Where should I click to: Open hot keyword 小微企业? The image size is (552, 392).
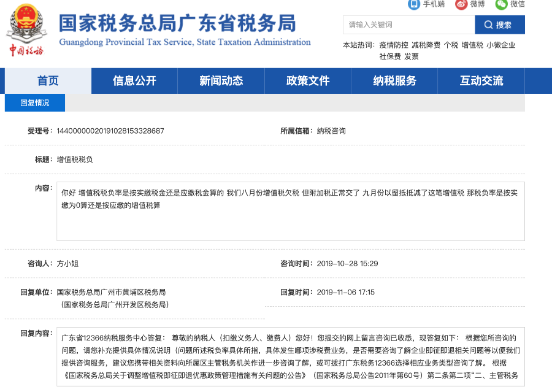click(501, 45)
